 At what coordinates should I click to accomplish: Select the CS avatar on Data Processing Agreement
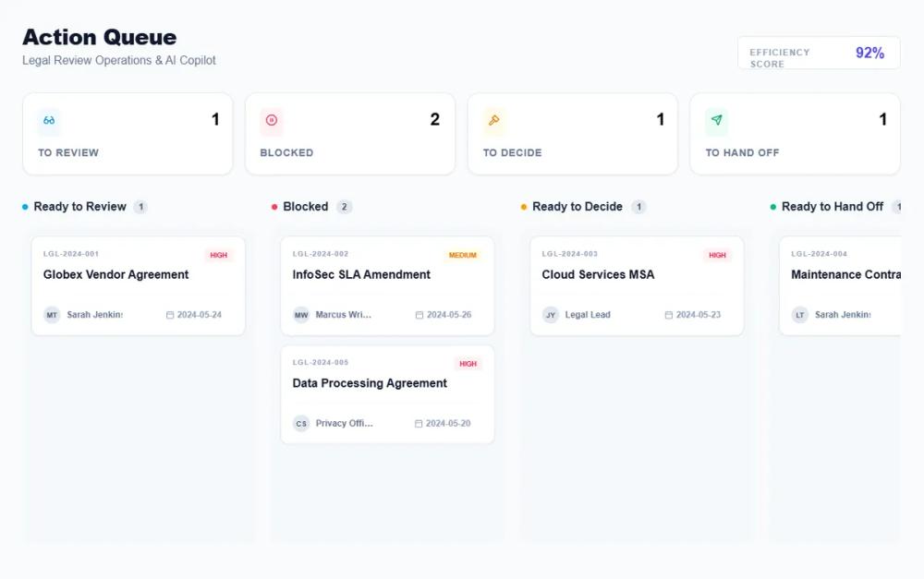coord(300,423)
